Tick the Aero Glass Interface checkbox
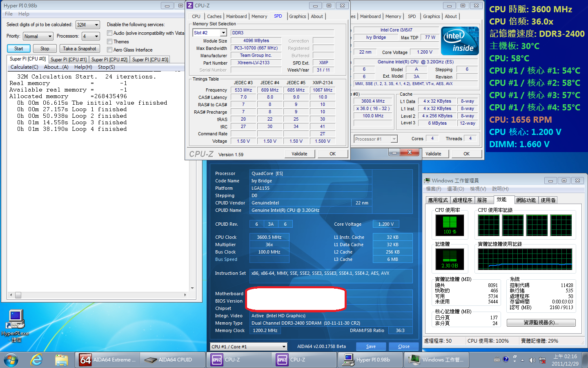 pos(109,49)
